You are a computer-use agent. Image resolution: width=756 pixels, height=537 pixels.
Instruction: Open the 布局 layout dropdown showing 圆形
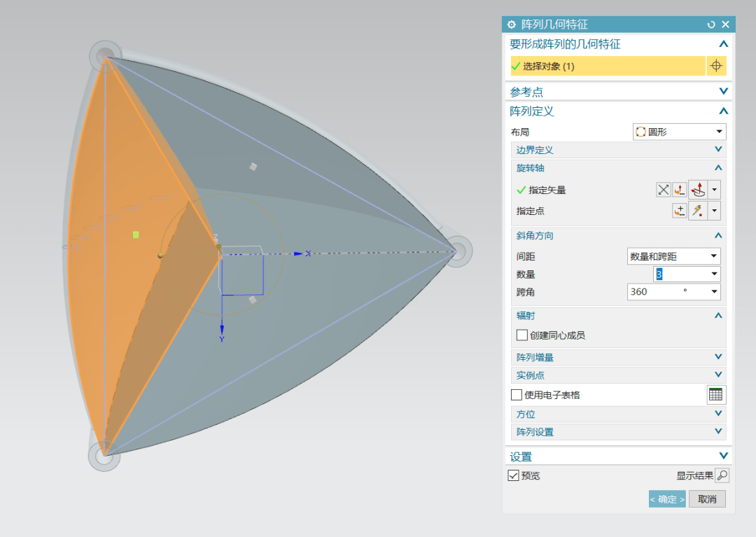[679, 132]
